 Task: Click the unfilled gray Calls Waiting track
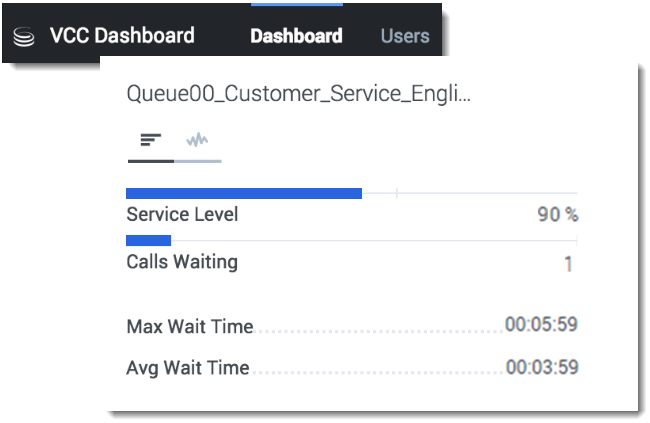coord(374,240)
